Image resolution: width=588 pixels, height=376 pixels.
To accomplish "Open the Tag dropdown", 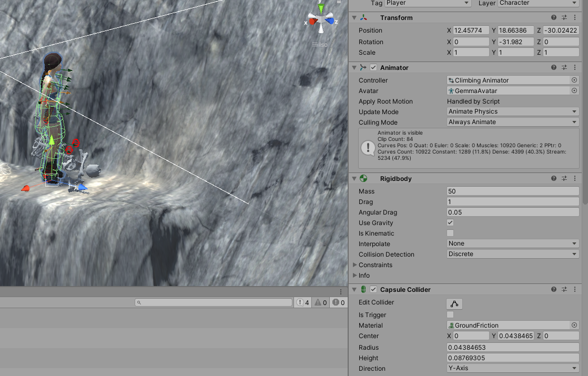I will [x=427, y=4].
